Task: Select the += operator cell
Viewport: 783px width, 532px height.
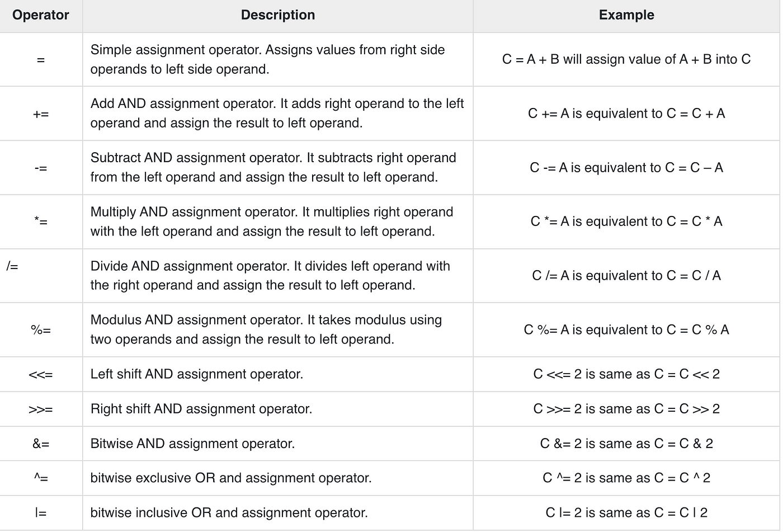Action: point(41,114)
